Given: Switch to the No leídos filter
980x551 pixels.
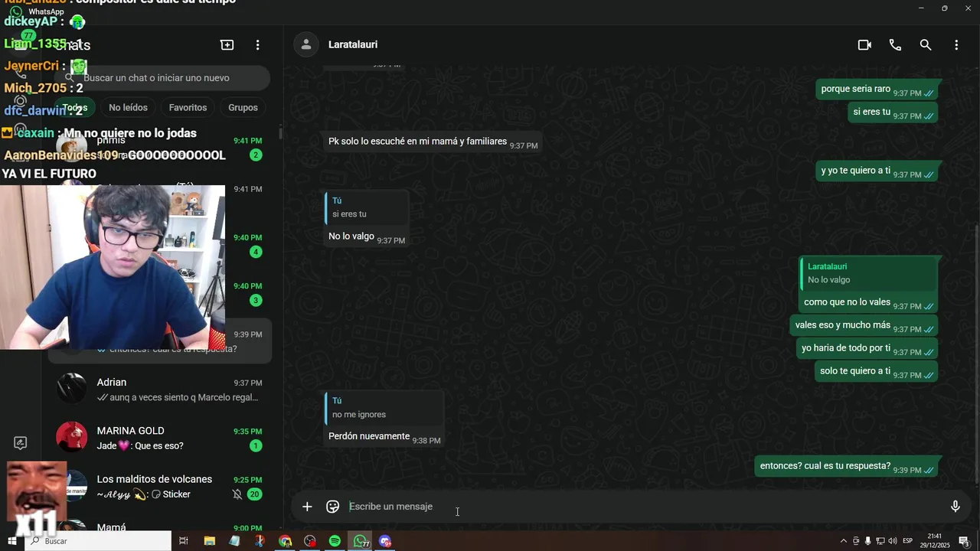Looking at the screenshot, I should coord(128,108).
